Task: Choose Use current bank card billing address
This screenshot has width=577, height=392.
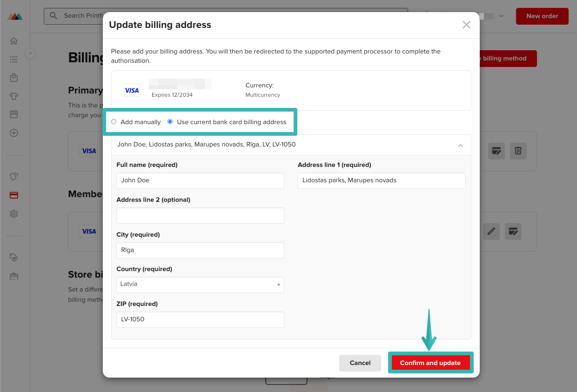Action: pos(170,121)
